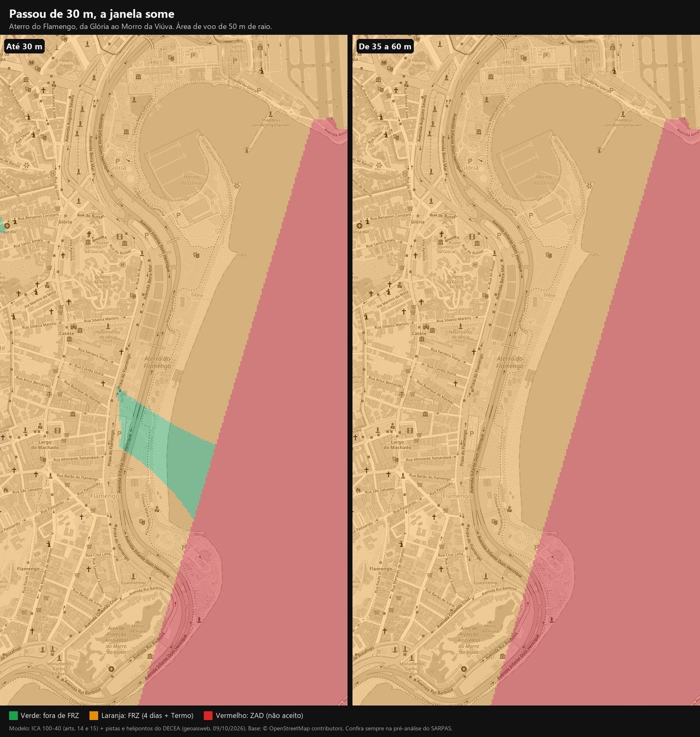Image resolution: width=700 pixels, height=737 pixels.
Task: Click 'Catete' label in the 'Até 30 m' map
Action: 66,333
